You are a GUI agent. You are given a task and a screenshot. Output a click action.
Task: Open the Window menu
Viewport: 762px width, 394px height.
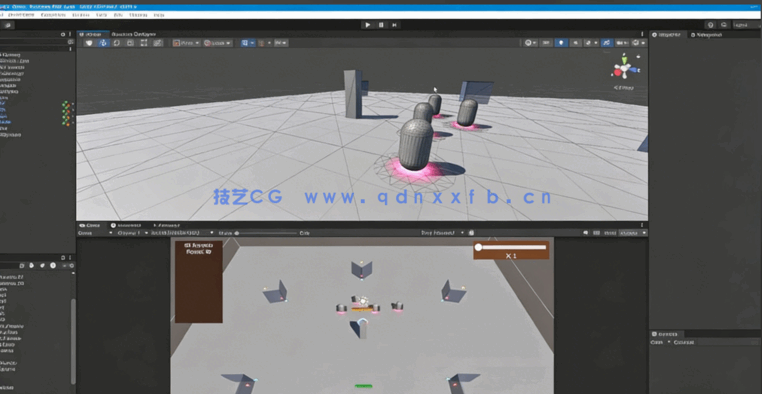(139, 15)
